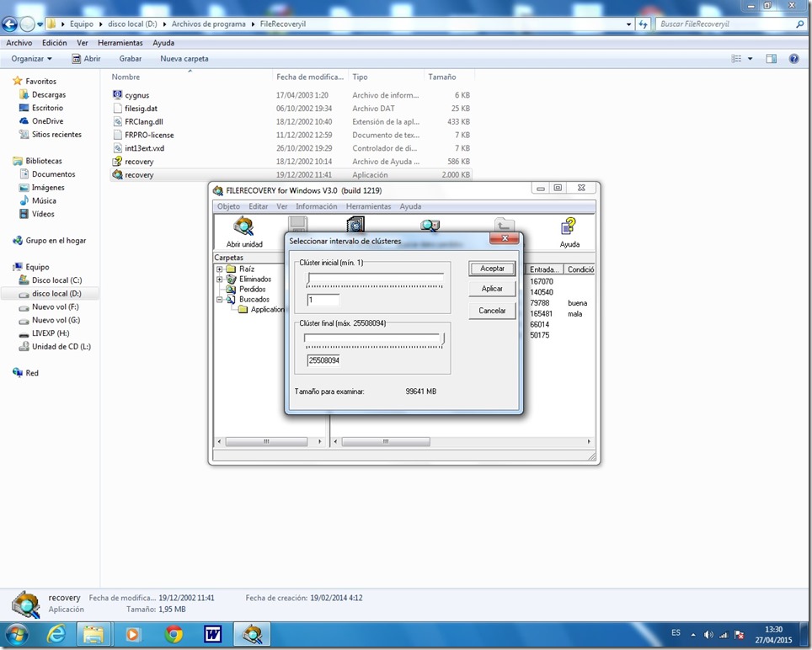Open Microsoft Word from taskbar
The height and width of the screenshot is (650, 812).
pos(213,634)
